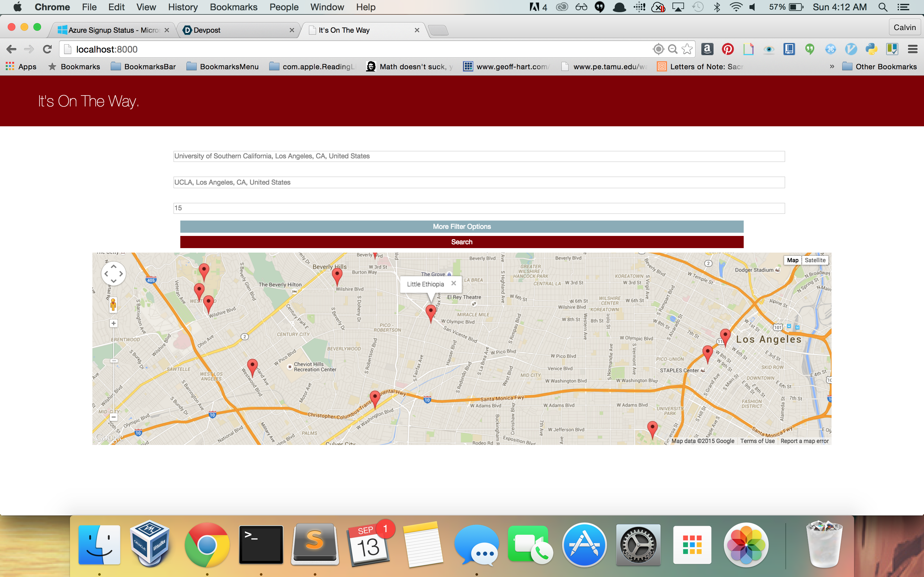
Task: Click the map zoom out minus button
Action: pos(113,417)
